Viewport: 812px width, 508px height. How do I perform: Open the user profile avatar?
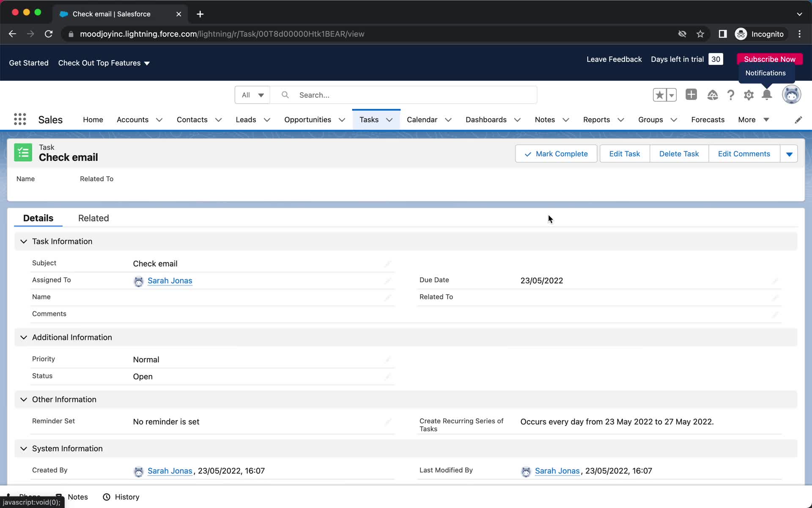click(x=791, y=94)
